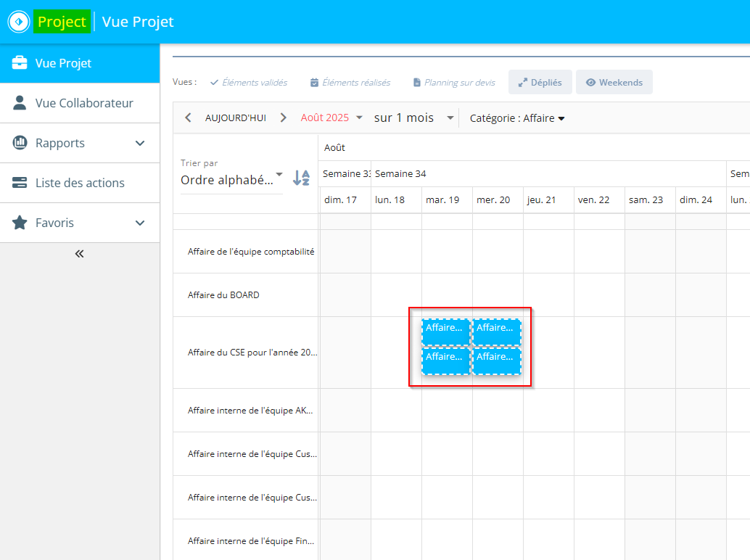The height and width of the screenshot is (560, 750).
Task: Open the Trier par sort order dropdown
Action: coord(232,179)
